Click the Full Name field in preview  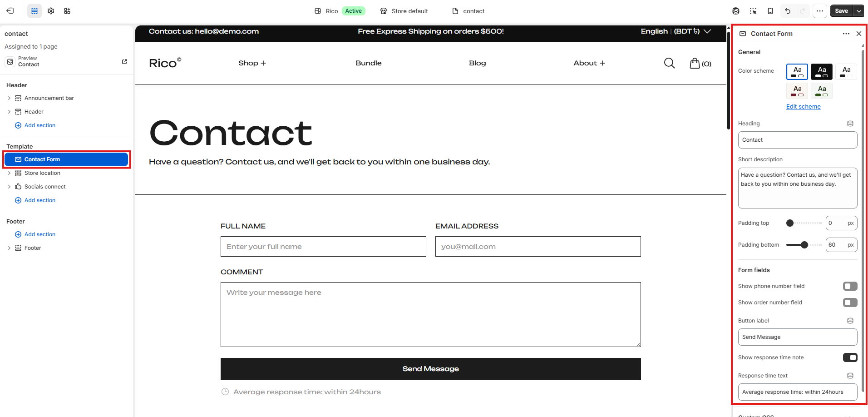[323, 247]
